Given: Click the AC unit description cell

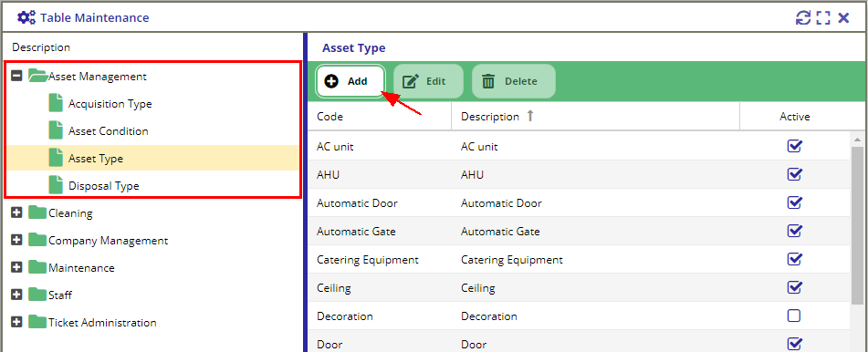Looking at the screenshot, I should click(596, 146).
